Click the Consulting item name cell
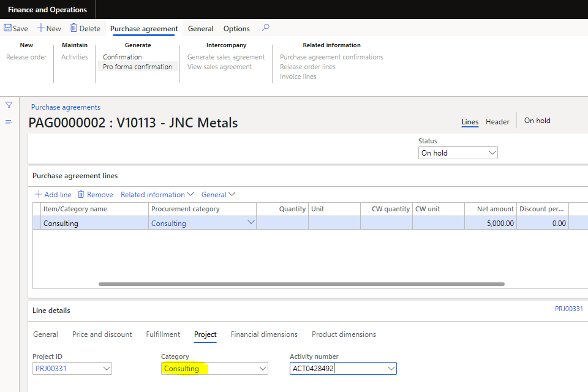Viewport: 588px width, 392px height. point(94,223)
